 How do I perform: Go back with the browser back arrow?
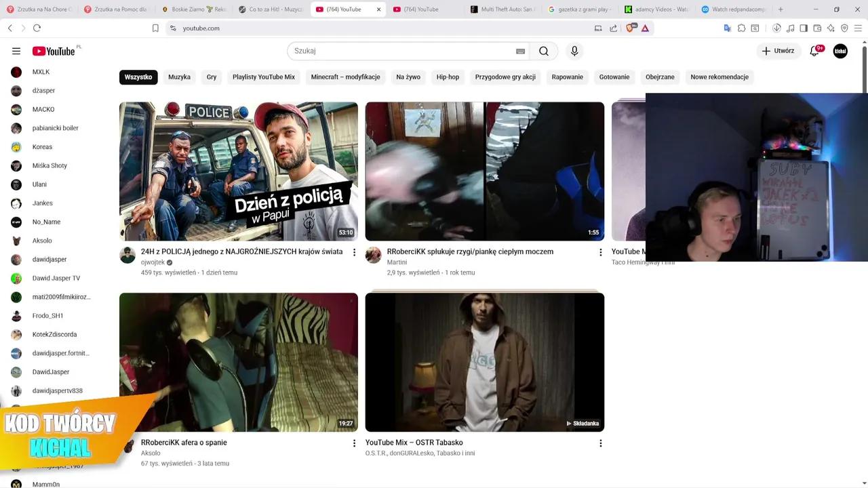(x=10, y=28)
